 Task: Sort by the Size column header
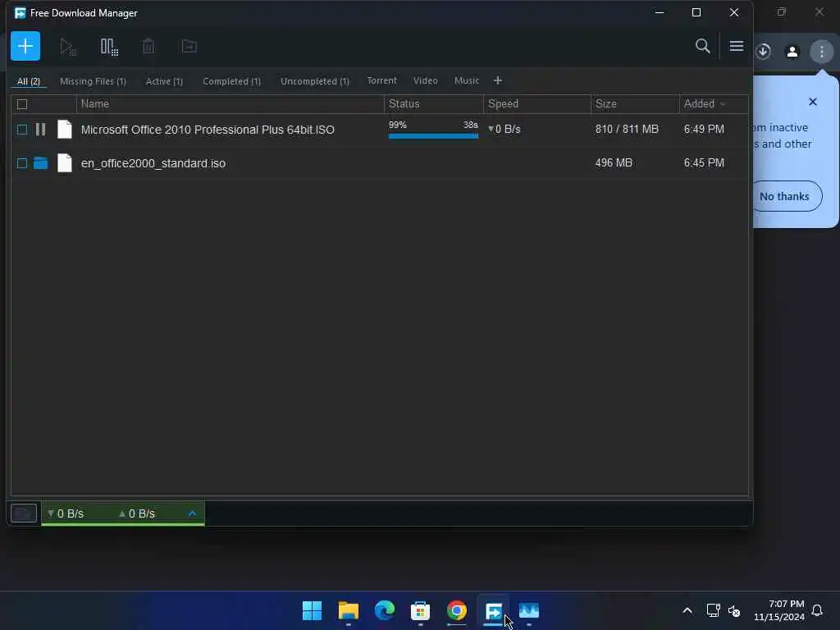click(635, 104)
